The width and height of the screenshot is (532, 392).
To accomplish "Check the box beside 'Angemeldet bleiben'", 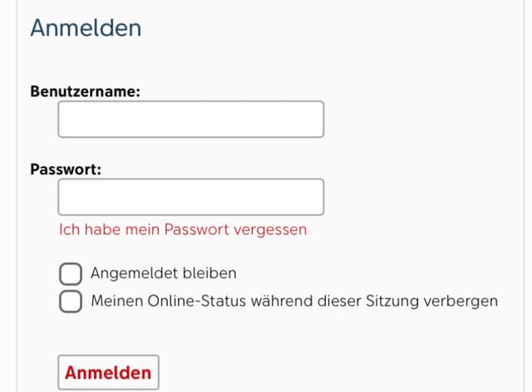I will [x=71, y=273].
